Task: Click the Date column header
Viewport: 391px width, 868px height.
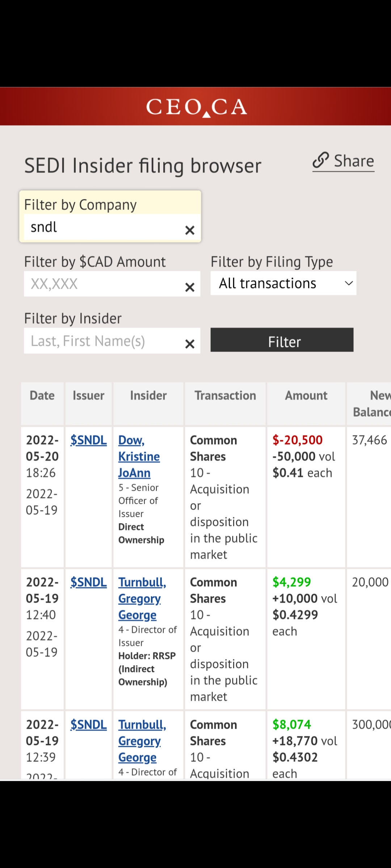Action: (x=42, y=396)
